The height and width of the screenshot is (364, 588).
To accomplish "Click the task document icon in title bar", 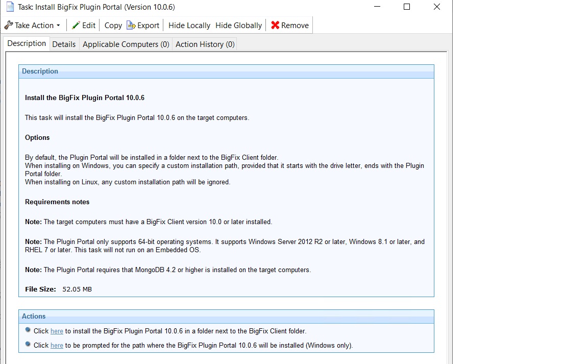I will pos(10,7).
